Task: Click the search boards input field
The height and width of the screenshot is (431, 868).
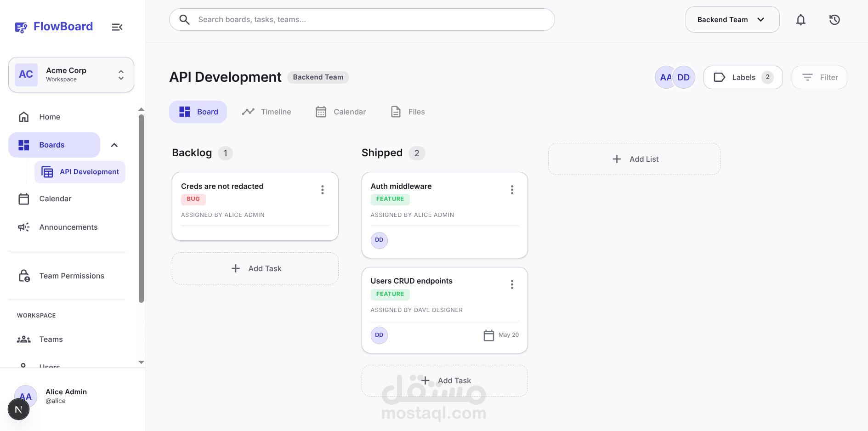Action: click(x=362, y=19)
